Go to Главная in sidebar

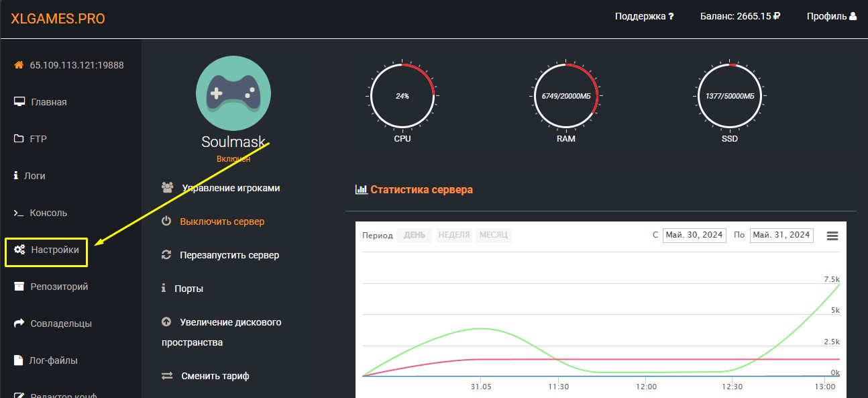point(48,102)
